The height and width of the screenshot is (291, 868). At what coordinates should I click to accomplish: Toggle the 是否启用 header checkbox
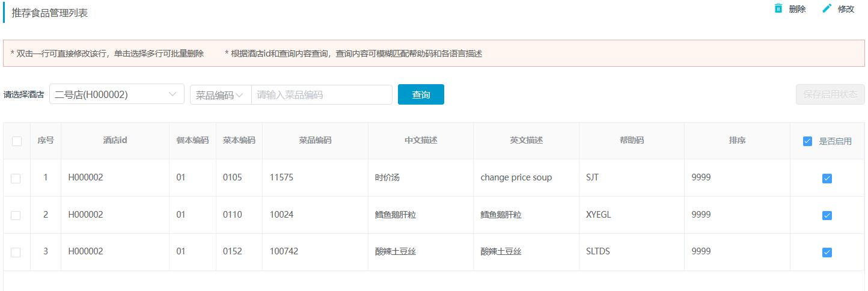pyautogui.click(x=807, y=141)
